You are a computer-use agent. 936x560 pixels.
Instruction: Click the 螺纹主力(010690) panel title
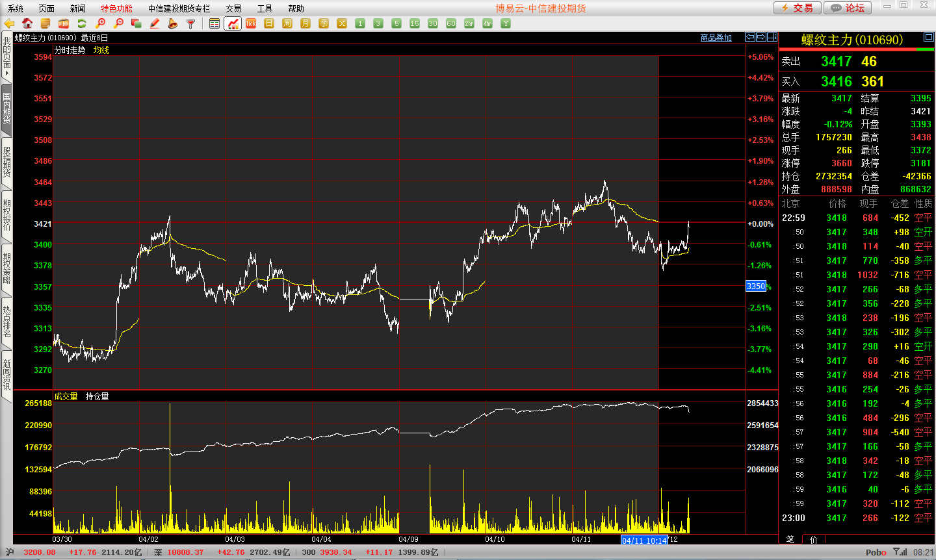(x=852, y=40)
